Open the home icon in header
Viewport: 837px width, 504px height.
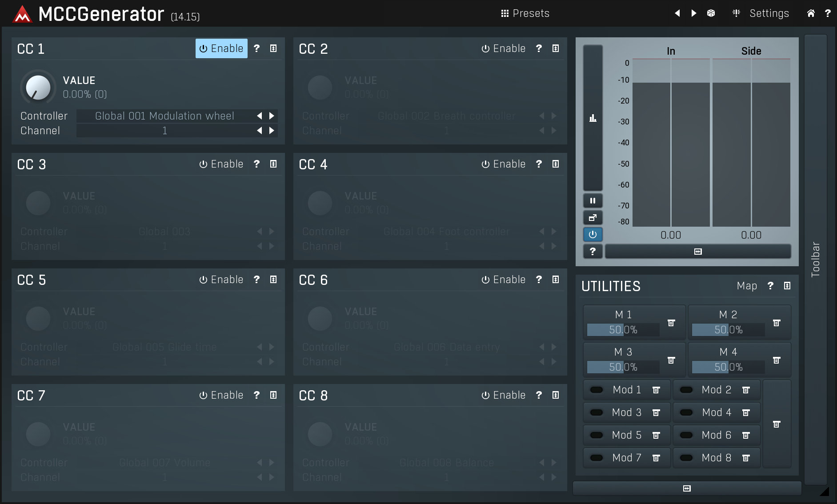click(x=811, y=13)
